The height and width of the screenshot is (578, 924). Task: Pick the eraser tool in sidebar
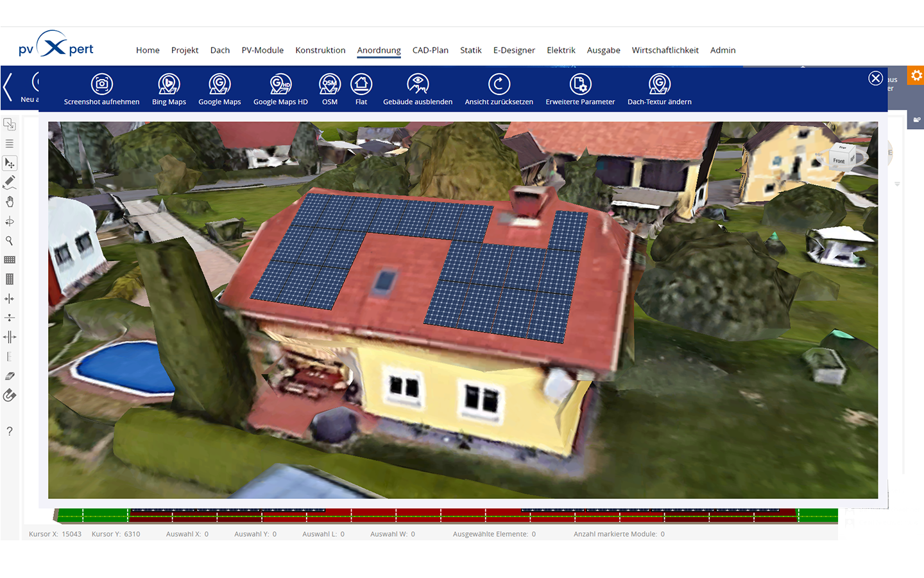[x=10, y=376]
